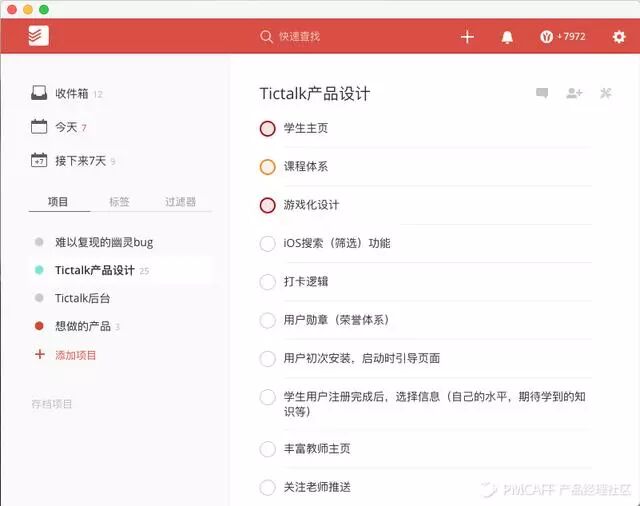Complete task 课程体系
640x506 pixels.
(x=267, y=167)
